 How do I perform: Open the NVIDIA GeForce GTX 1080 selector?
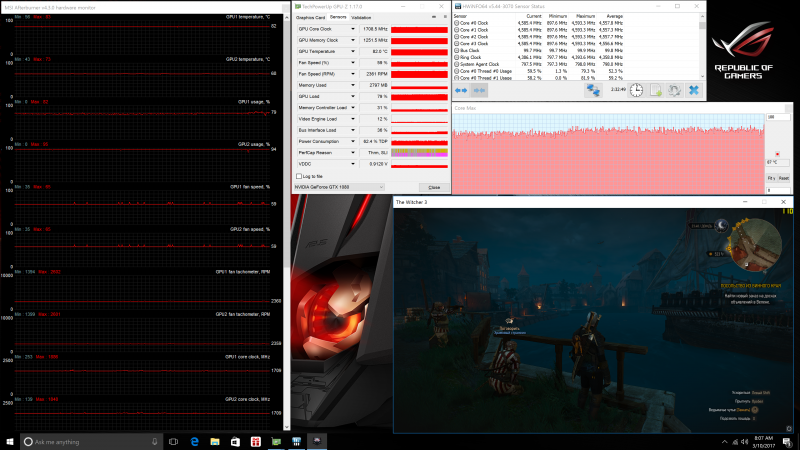[x=339, y=187]
